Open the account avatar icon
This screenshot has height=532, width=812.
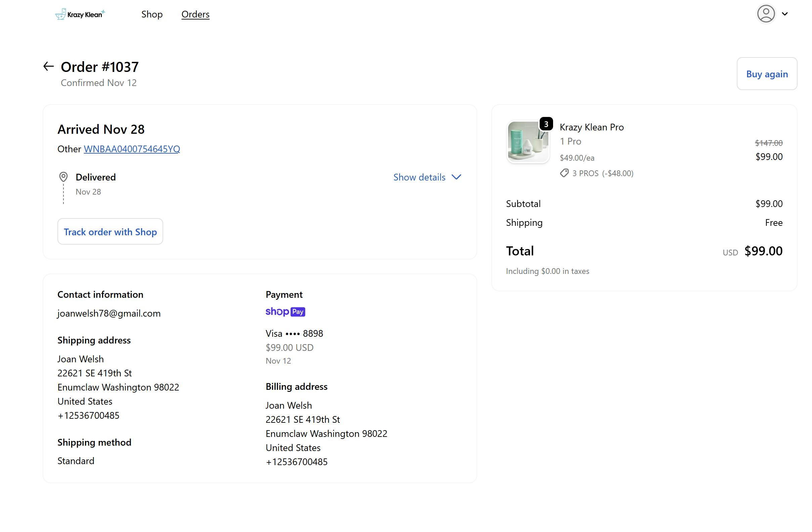click(766, 14)
